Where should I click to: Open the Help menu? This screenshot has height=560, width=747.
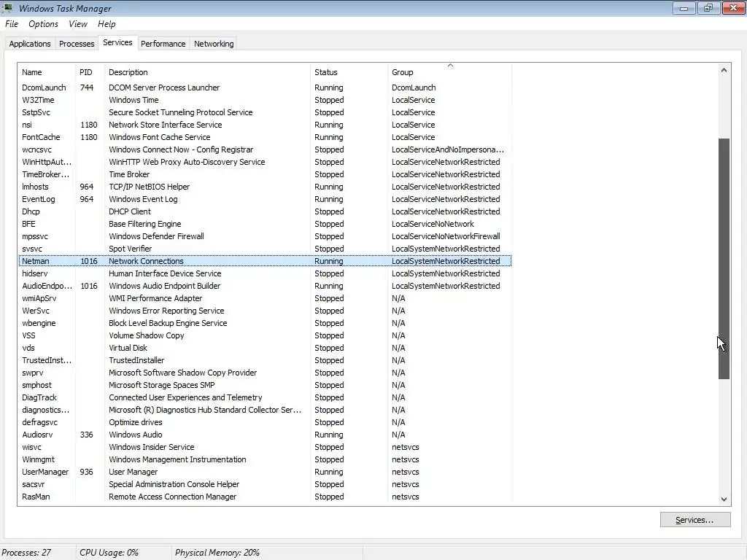click(x=107, y=24)
